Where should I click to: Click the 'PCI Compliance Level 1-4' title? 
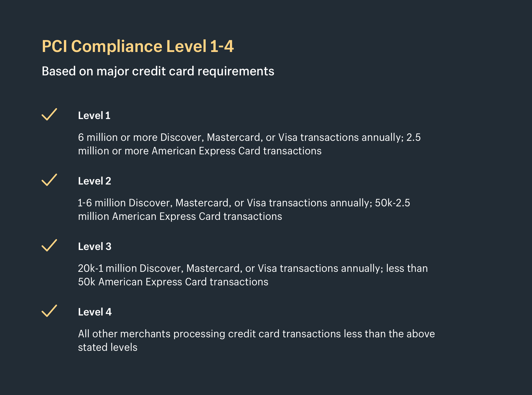click(138, 46)
